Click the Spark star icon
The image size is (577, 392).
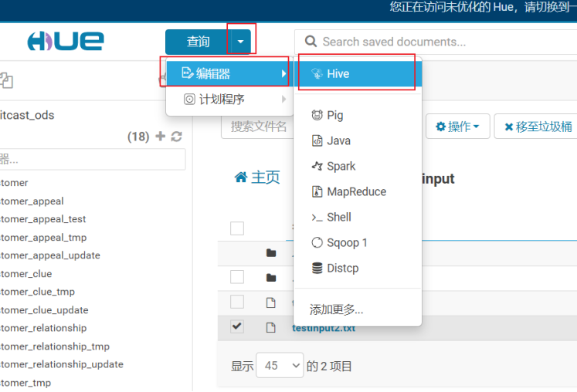[x=317, y=166]
